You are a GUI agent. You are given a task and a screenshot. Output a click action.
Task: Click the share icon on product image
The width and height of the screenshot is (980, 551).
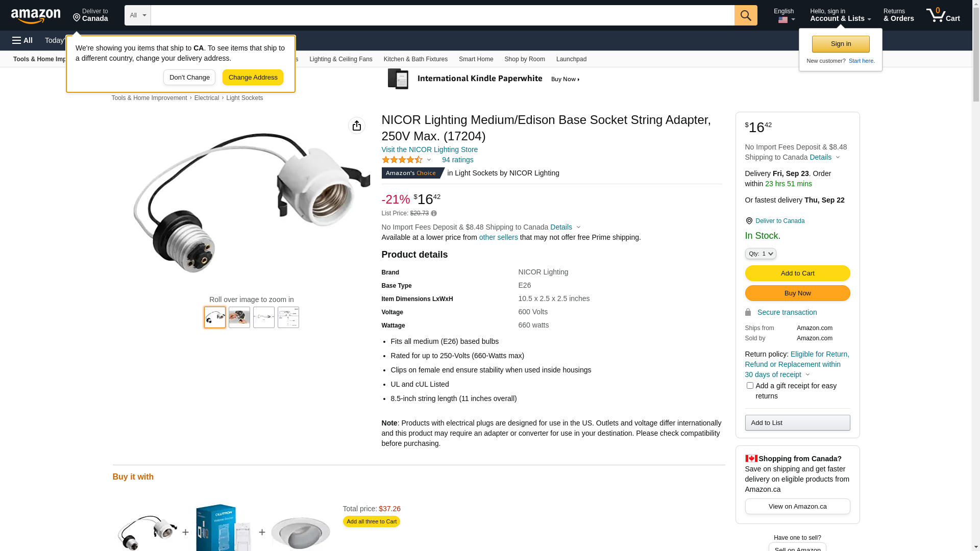tap(357, 126)
